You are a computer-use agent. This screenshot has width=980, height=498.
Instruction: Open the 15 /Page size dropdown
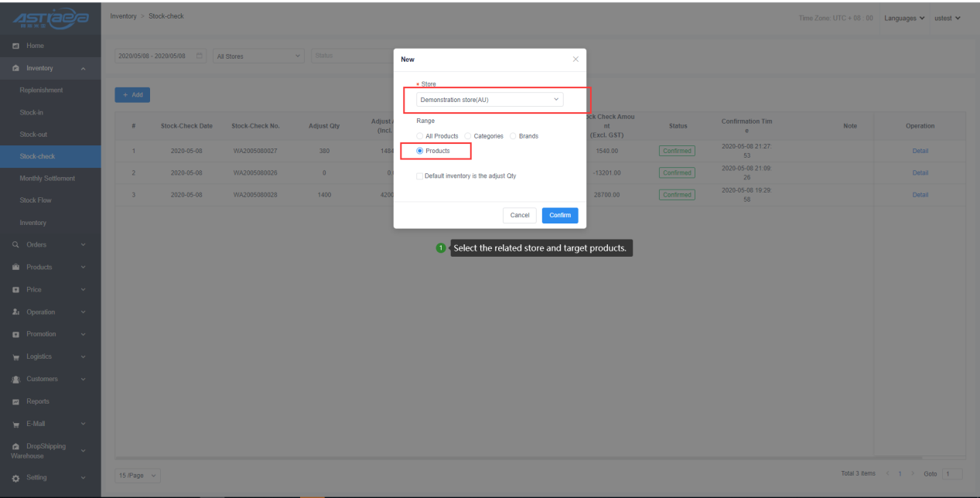point(138,474)
